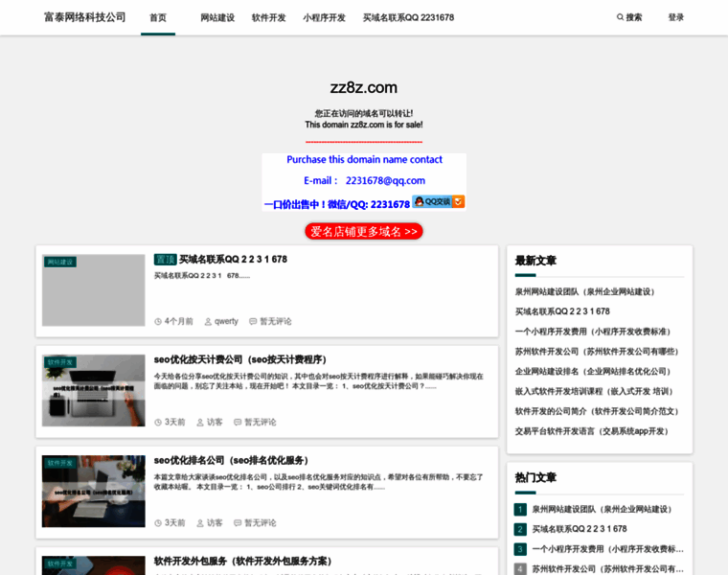
Task: Click the 置顶 badge on first post
Action: point(165,260)
